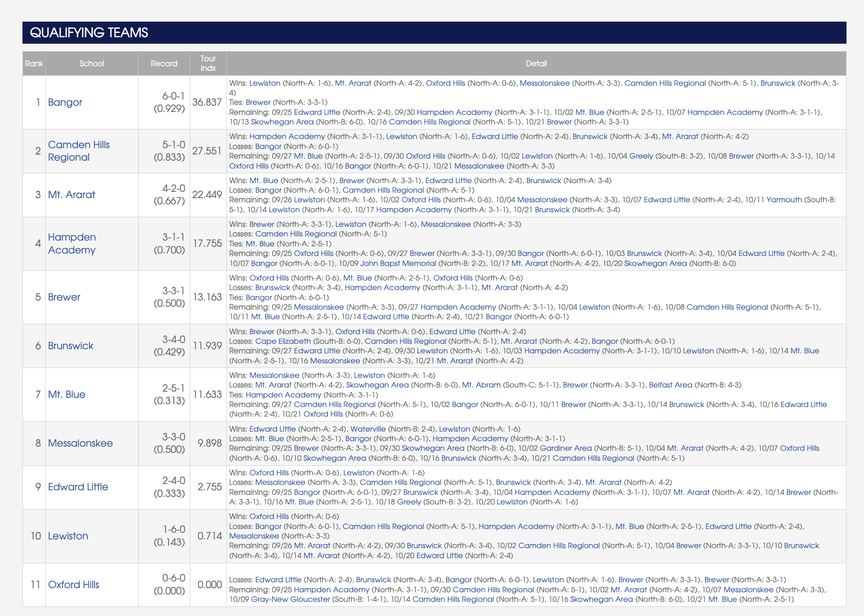The height and width of the screenshot is (616, 864).
Task: Click Lewiston in the School column
Action: pos(68,536)
